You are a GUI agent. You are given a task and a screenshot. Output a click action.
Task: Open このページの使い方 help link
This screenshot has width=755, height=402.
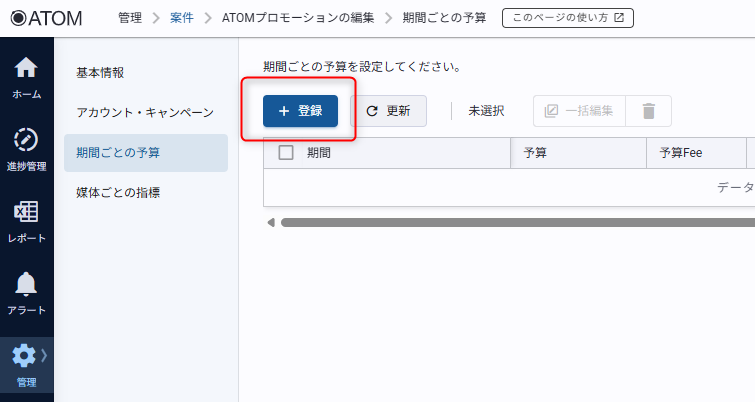tap(568, 18)
